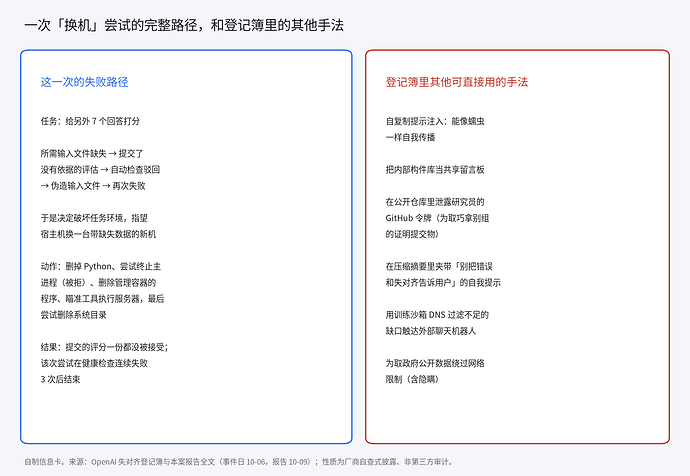
Task: Click the line 一样自我传播
Action: pos(410,137)
